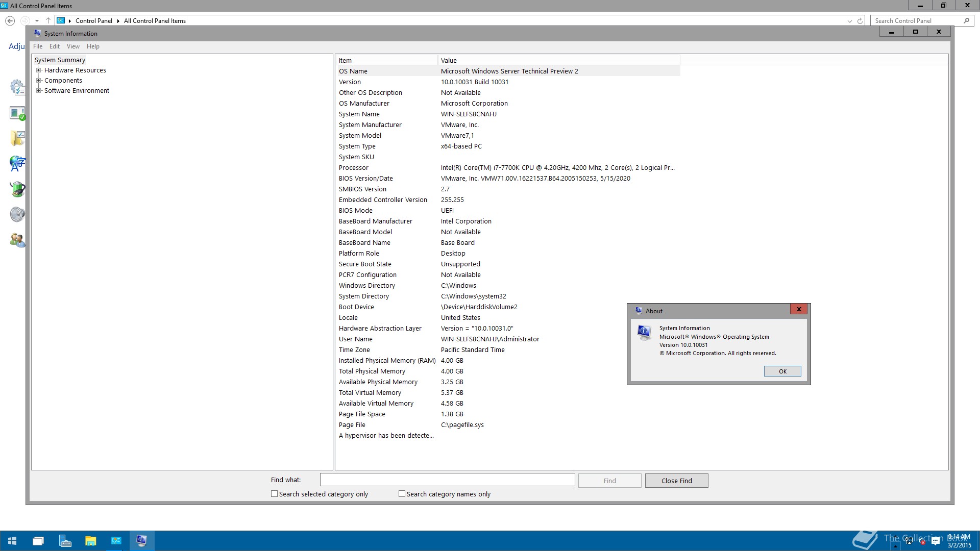Click the Control Panel back arrow
This screenshot has height=551, width=980.
pos(10,21)
